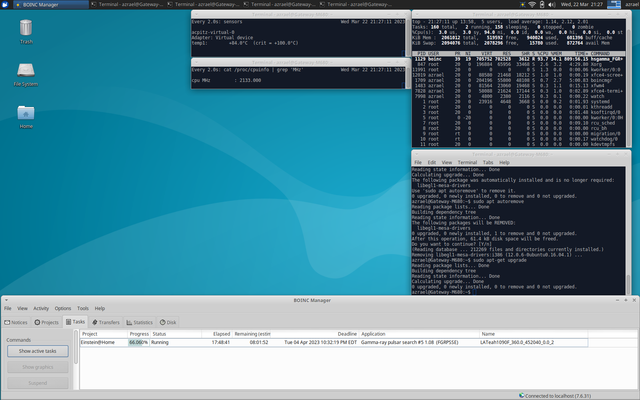This screenshot has height=400, width=640.
Task: Open the Home folder desktop icon
Action: pos(25,112)
